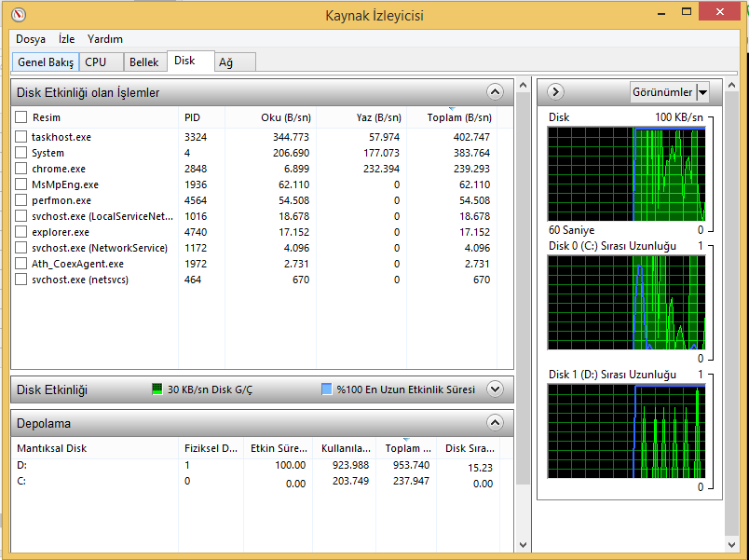
Task: Switch to the Ağ tab
Action: (x=235, y=62)
